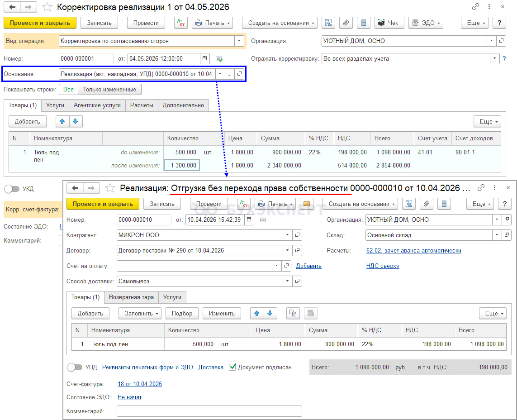517x420 pixels.
Task: Click the copy rows icon in goods toolbar
Action: [293, 313]
